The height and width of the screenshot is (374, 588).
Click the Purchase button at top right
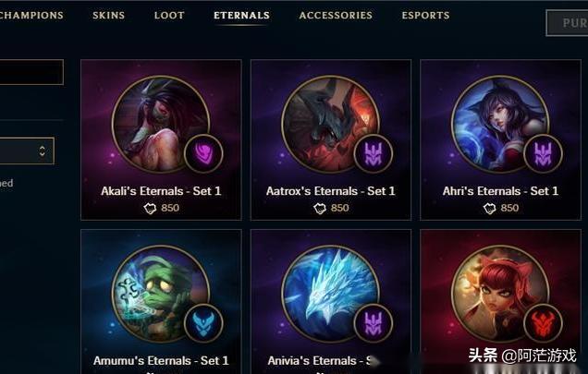[567, 23]
